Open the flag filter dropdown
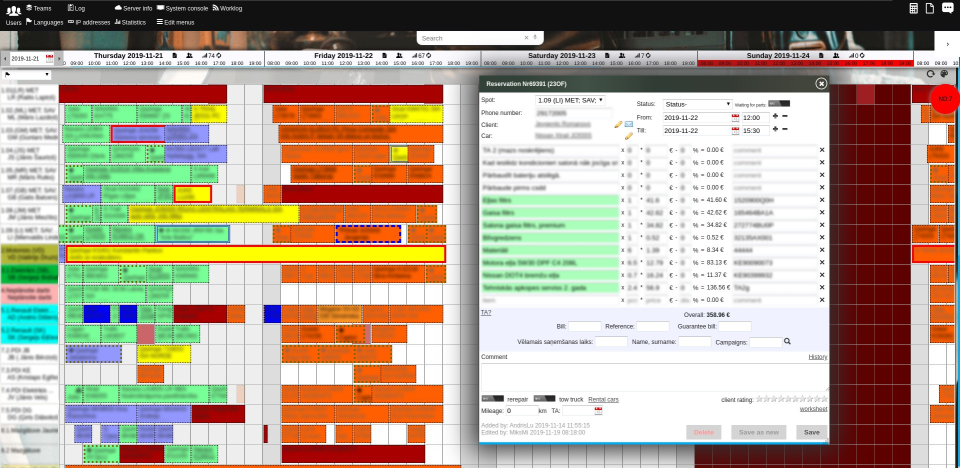This screenshot has width=960, height=468. coord(27,75)
